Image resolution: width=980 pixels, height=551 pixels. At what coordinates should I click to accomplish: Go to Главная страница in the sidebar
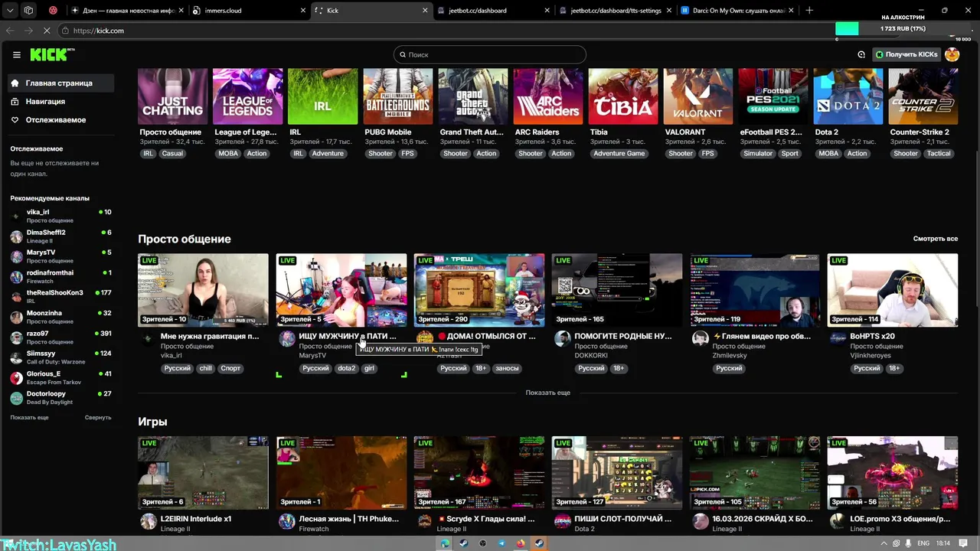point(61,83)
